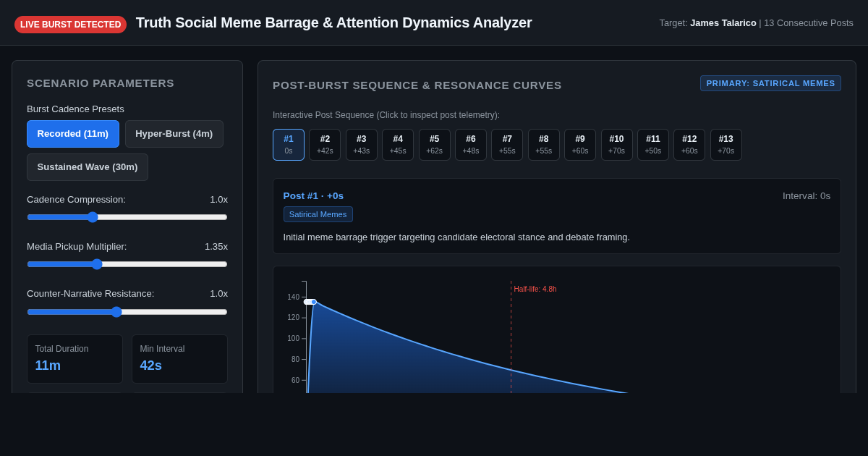This screenshot has height=456, width=868.
Task: Open post #11 telemetry
Action: [653, 145]
